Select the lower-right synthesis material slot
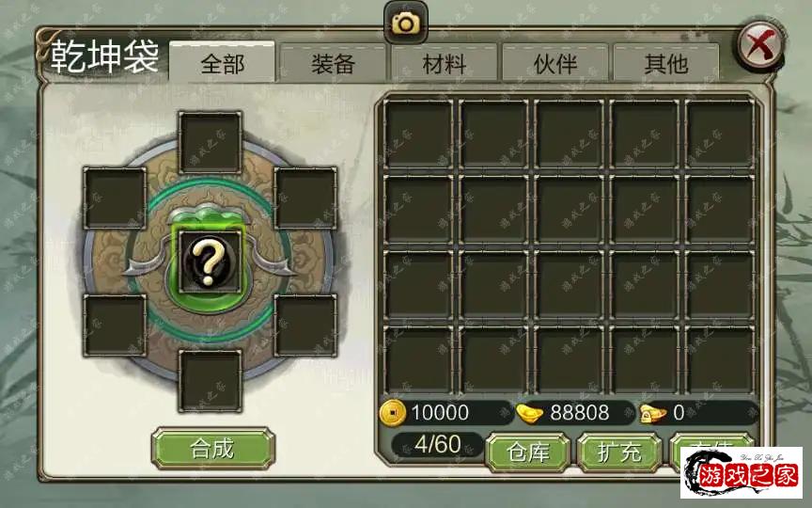Screen dimensions: 812x508 click(305, 325)
